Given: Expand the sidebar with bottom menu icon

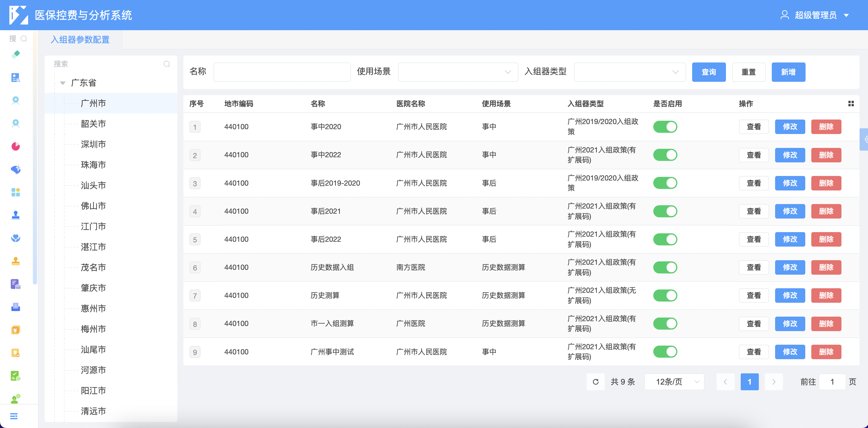Looking at the screenshot, I should click(14, 416).
